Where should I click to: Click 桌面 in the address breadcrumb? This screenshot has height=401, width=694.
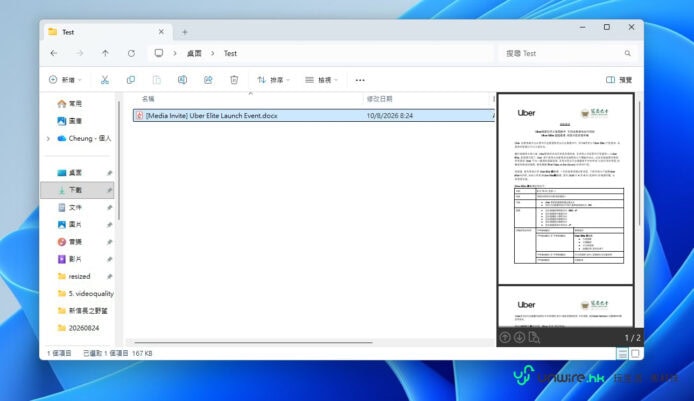[194, 53]
